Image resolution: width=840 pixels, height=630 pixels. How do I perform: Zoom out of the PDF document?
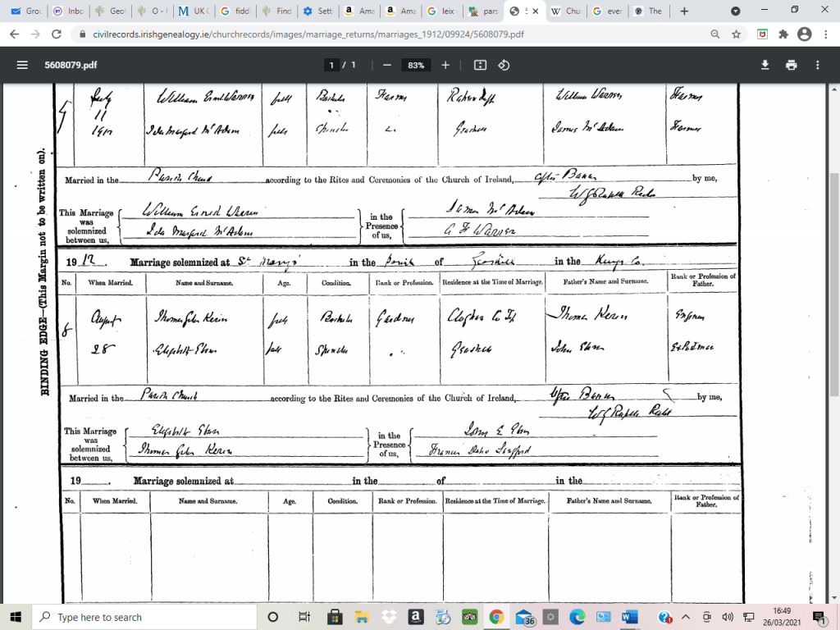386,65
